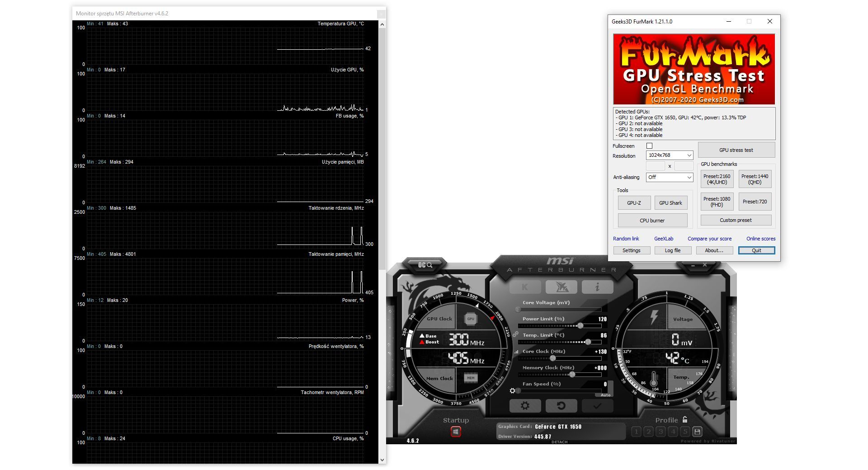Click the MEM chip icon in the clock gauge

pos(471,378)
